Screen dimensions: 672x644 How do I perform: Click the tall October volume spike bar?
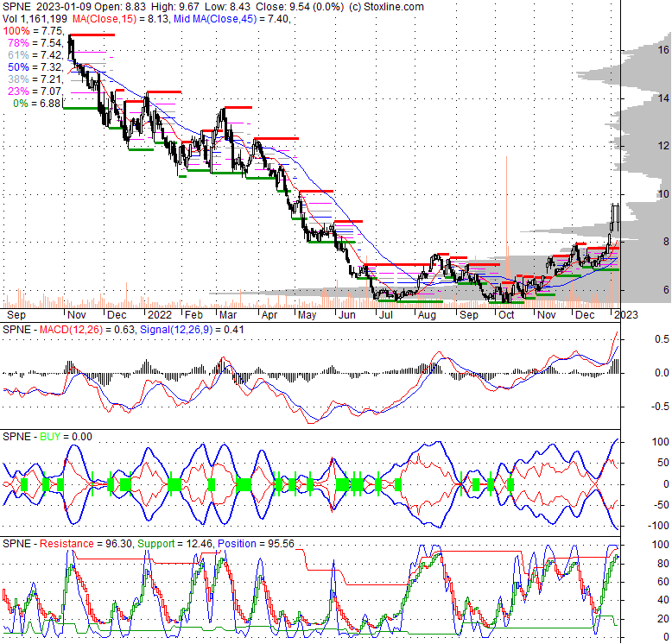(x=506, y=231)
